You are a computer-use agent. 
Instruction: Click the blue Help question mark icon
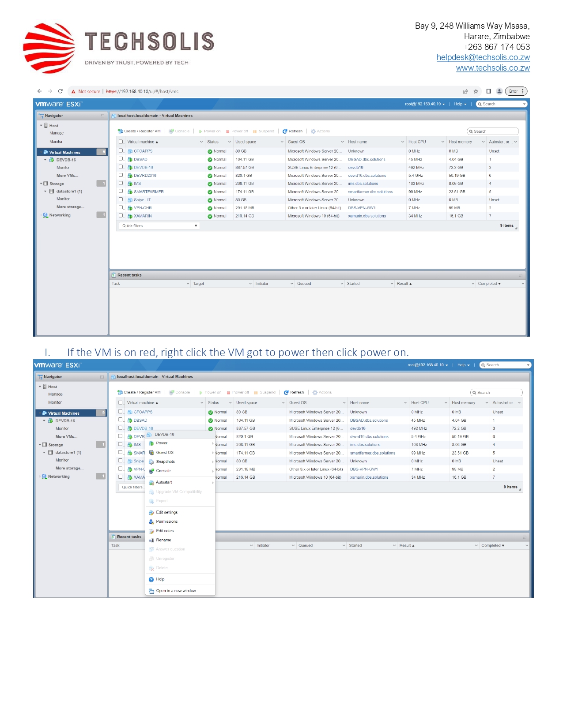point(151,580)
